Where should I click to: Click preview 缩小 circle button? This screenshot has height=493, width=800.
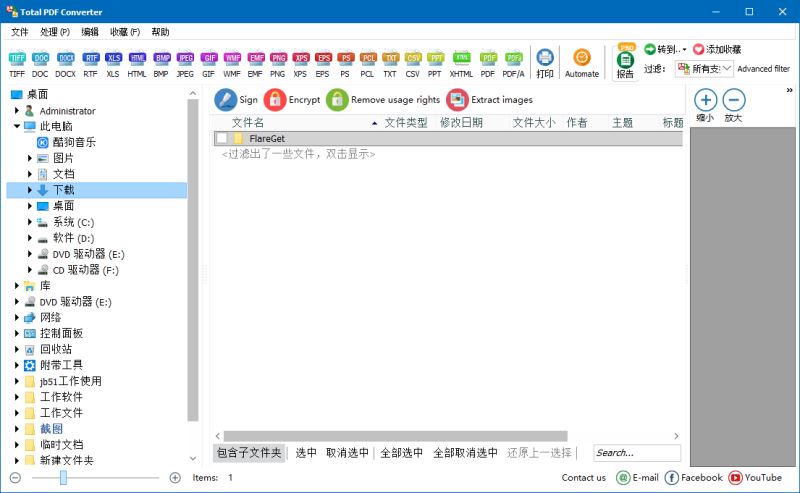click(x=706, y=100)
